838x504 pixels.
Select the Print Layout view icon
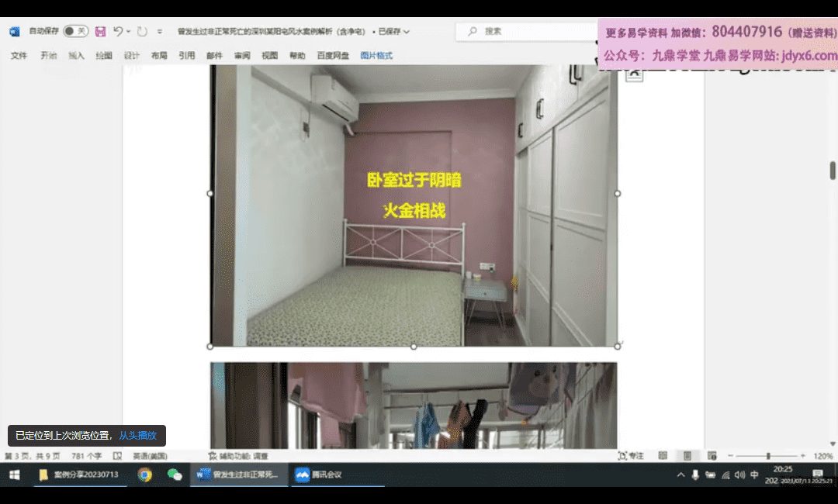[687, 456]
